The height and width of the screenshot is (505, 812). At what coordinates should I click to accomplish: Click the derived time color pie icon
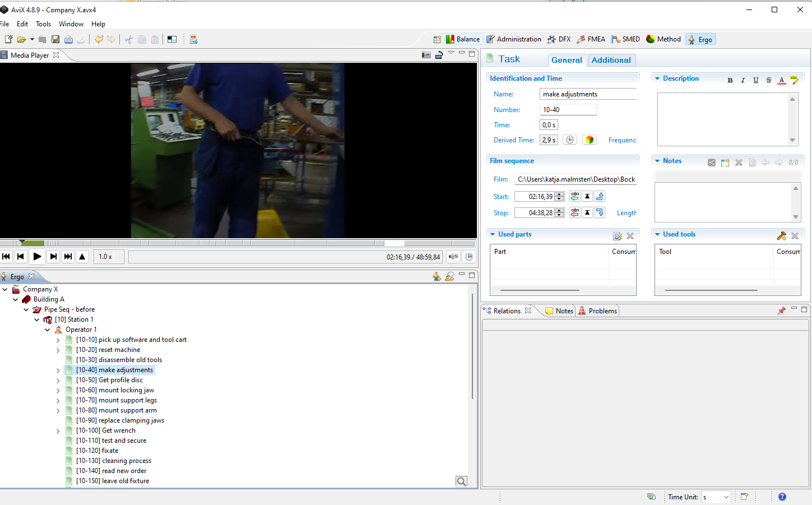point(589,140)
